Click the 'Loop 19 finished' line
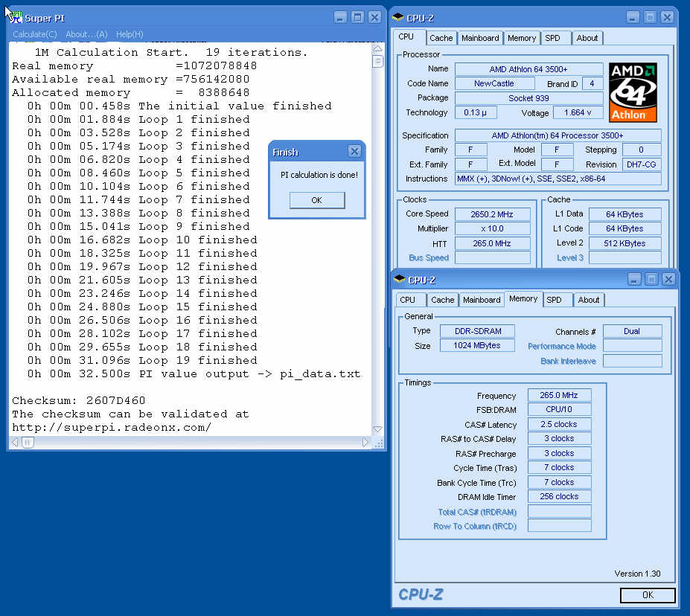This screenshot has width=690, height=616. [x=142, y=361]
